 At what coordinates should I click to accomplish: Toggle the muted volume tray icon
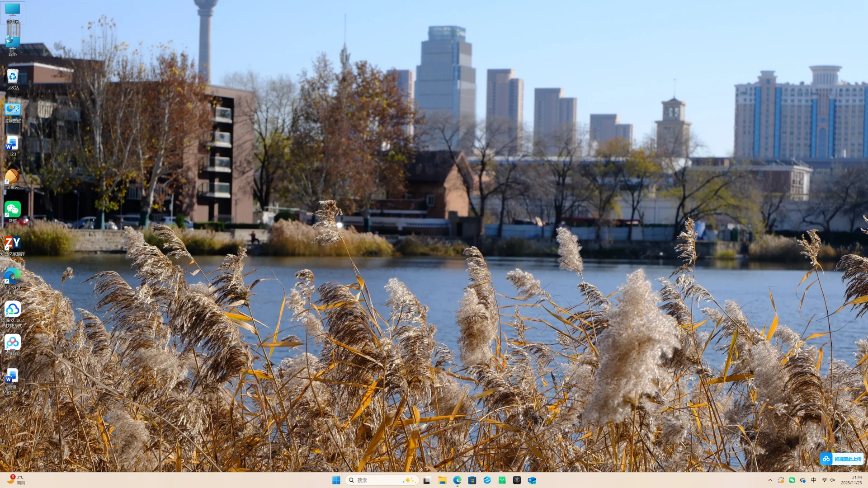pyautogui.click(x=832, y=480)
